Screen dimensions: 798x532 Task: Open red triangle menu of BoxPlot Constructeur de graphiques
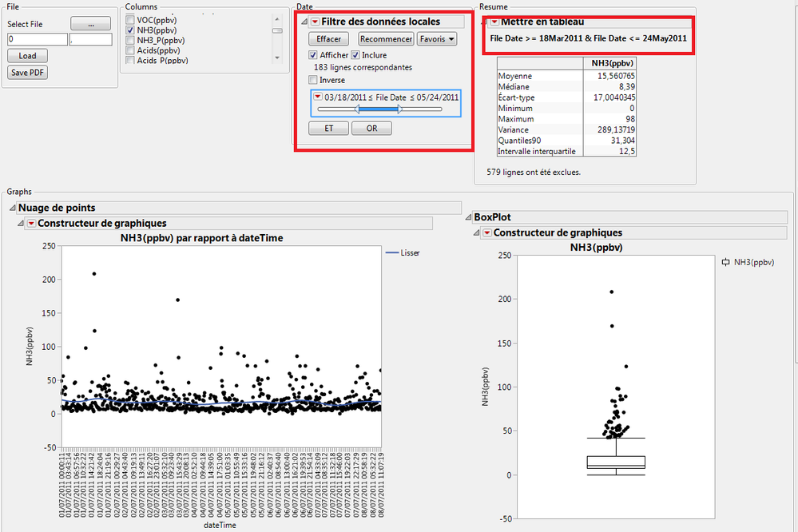point(487,232)
